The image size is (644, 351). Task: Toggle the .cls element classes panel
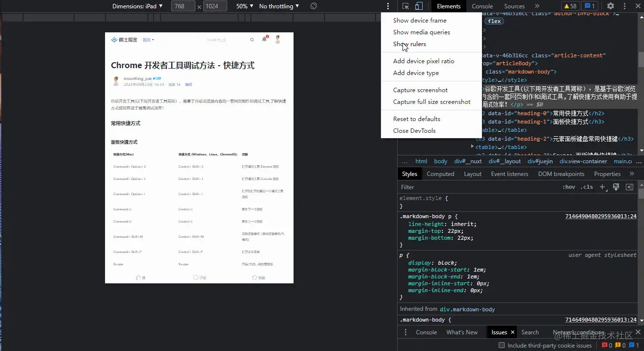point(587,187)
